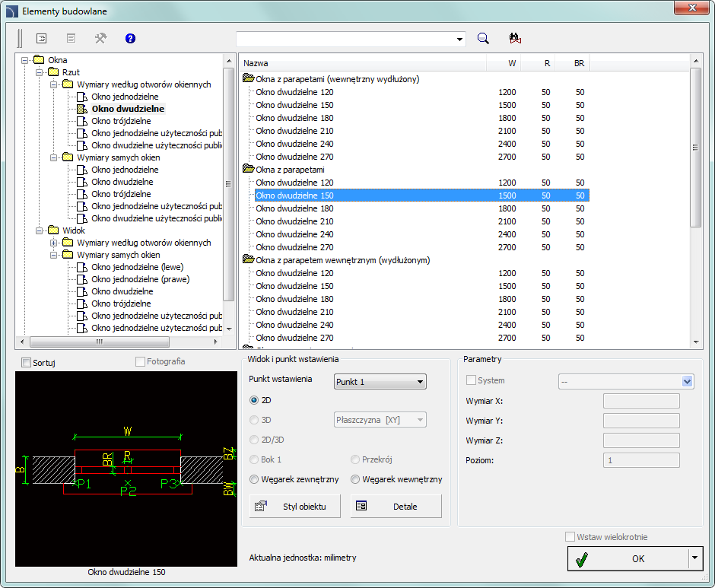
Task: Open the System parameters dropdown
Action: click(x=687, y=381)
